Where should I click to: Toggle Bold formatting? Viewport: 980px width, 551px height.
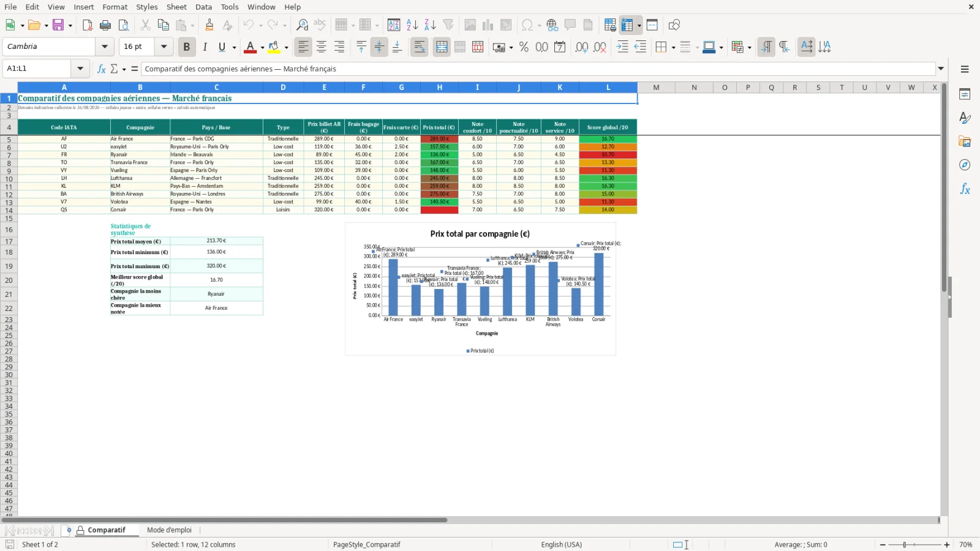pos(186,47)
